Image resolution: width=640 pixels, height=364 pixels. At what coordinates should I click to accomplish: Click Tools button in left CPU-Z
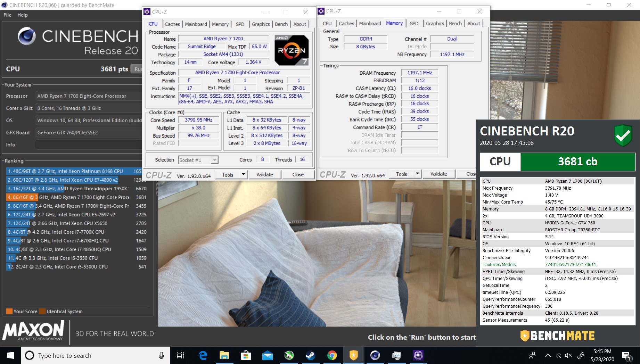click(228, 174)
